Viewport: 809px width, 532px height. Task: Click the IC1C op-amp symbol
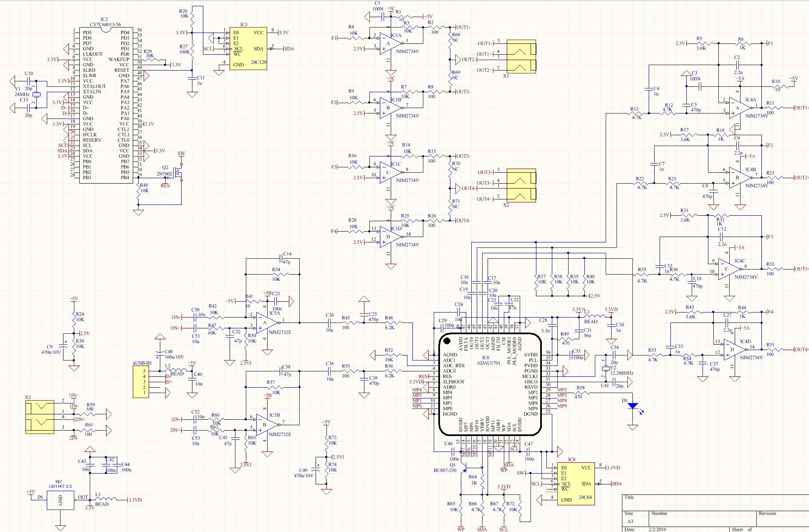click(x=391, y=172)
